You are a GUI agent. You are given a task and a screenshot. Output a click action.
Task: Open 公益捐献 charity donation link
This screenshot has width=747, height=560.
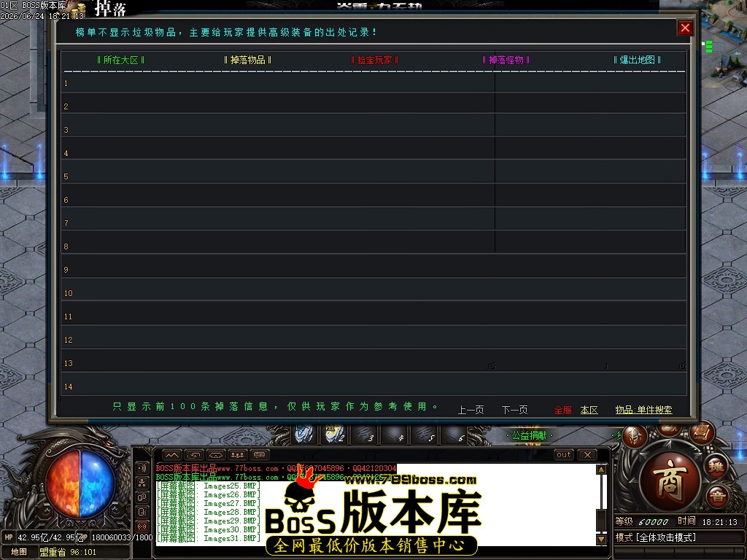[530, 435]
